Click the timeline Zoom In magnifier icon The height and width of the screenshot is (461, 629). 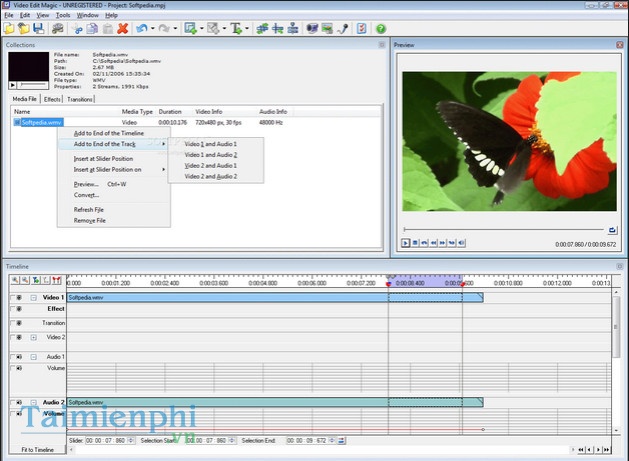pyautogui.click(x=15, y=280)
